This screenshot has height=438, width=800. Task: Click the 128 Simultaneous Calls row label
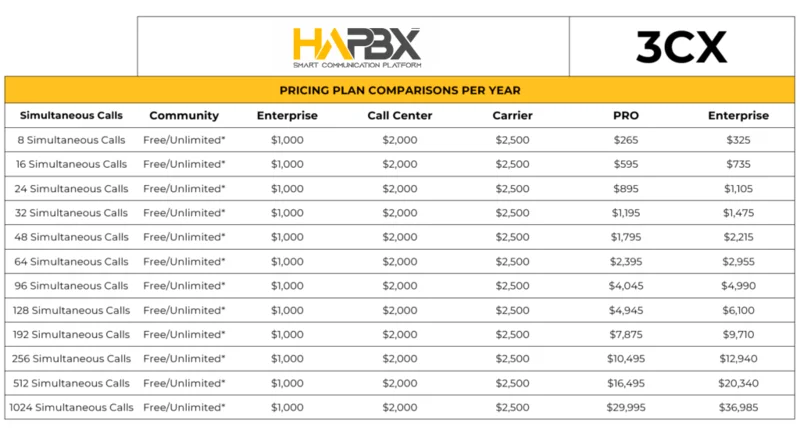[71, 310]
